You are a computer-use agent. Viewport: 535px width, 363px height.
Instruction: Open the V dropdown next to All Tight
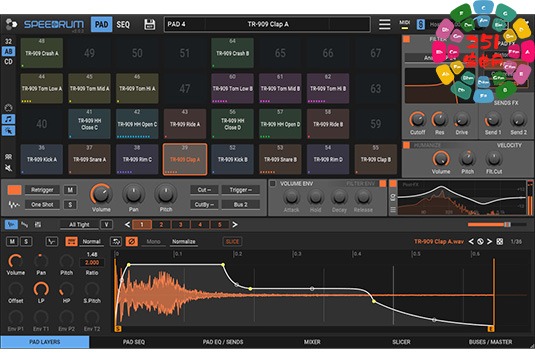106,224
